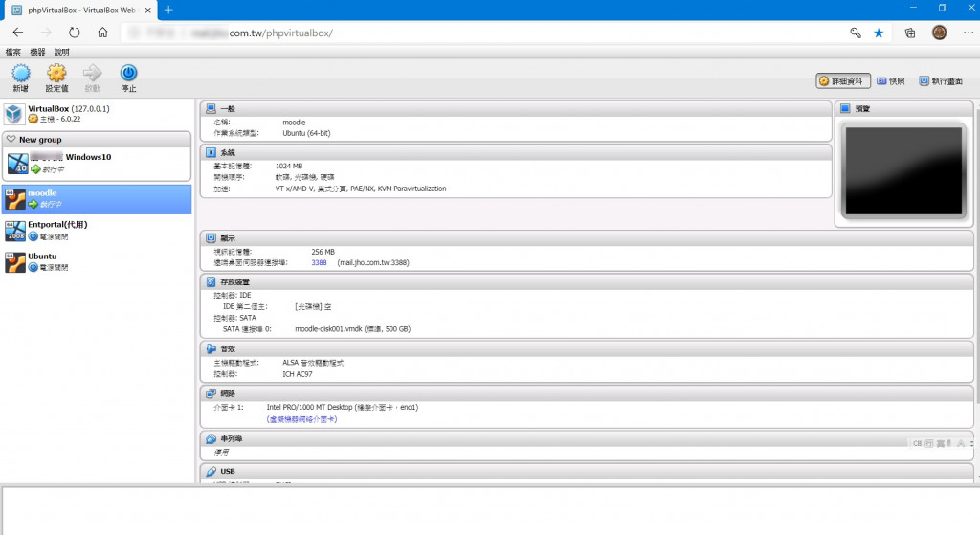The height and width of the screenshot is (535, 980).
Task: Click the optical drive empty entry
Action: point(313,307)
